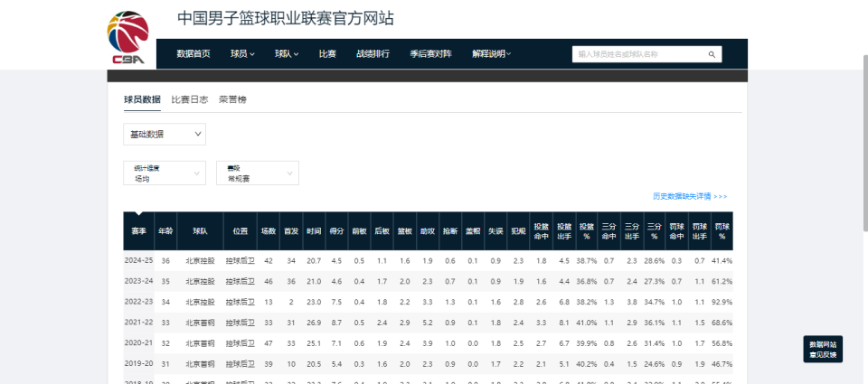This screenshot has width=868, height=384.
Task: Click 控球后卫 in the 2023-24 row
Action: click(241, 281)
